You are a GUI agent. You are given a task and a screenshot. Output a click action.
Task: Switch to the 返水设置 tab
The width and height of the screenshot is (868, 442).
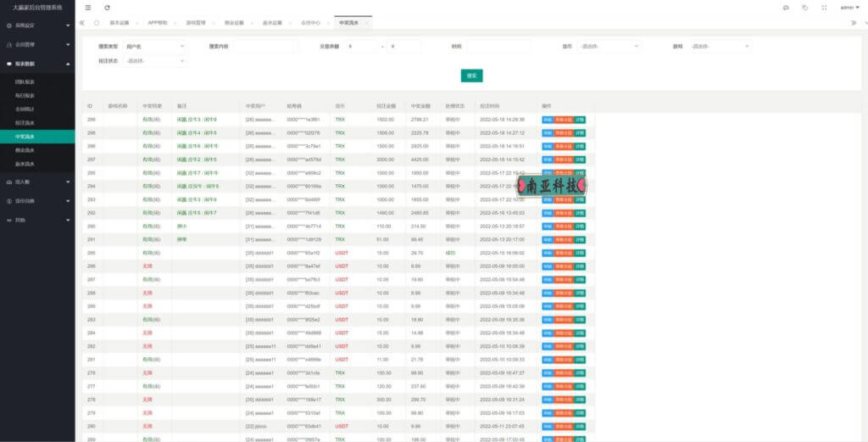(272, 23)
